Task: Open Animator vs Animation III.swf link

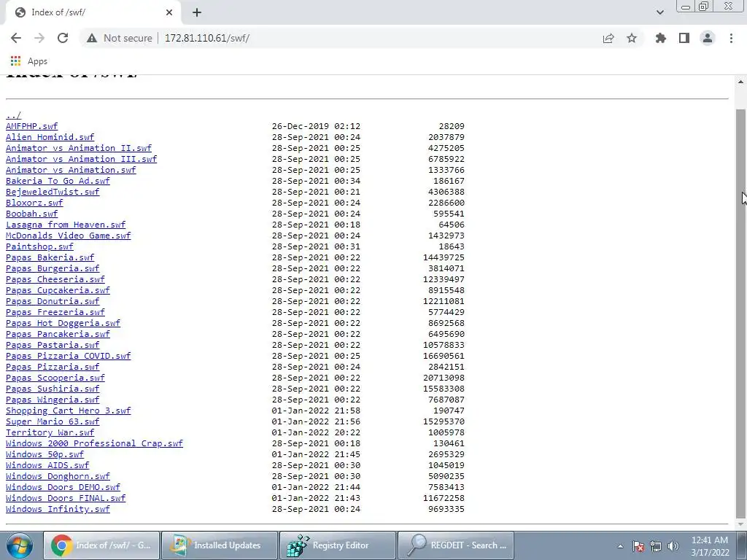Action: 81,159
